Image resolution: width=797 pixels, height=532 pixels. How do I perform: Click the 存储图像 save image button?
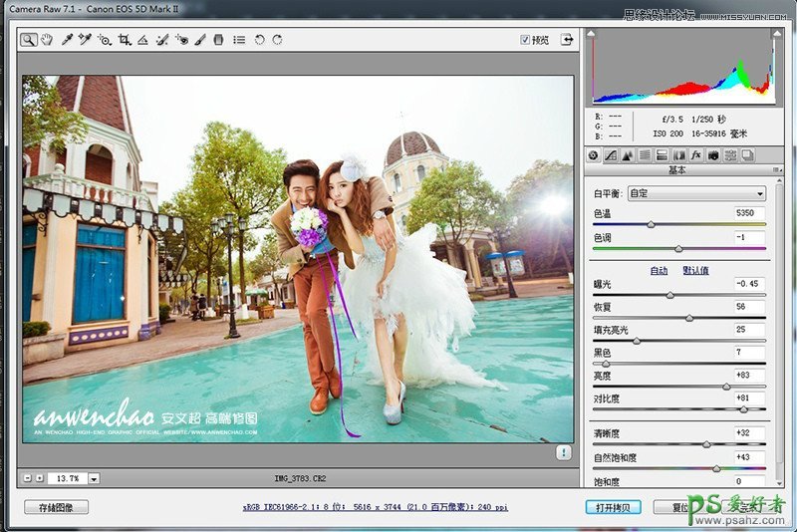[57, 507]
